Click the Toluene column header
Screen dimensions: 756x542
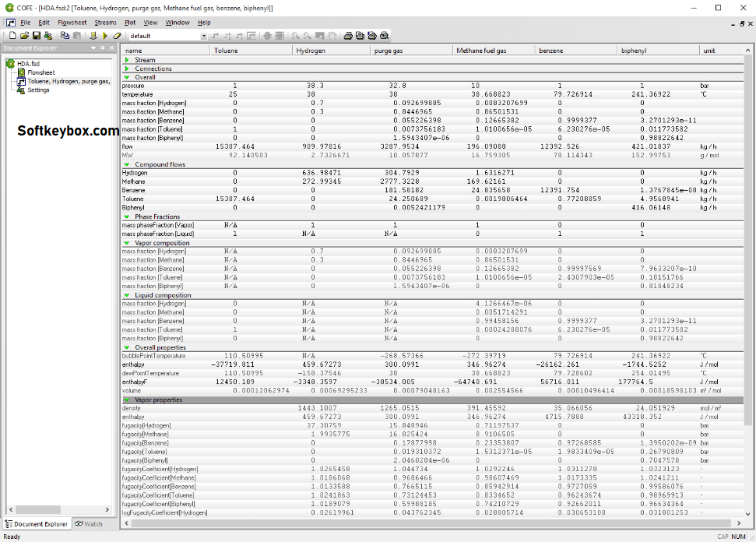[x=251, y=51]
